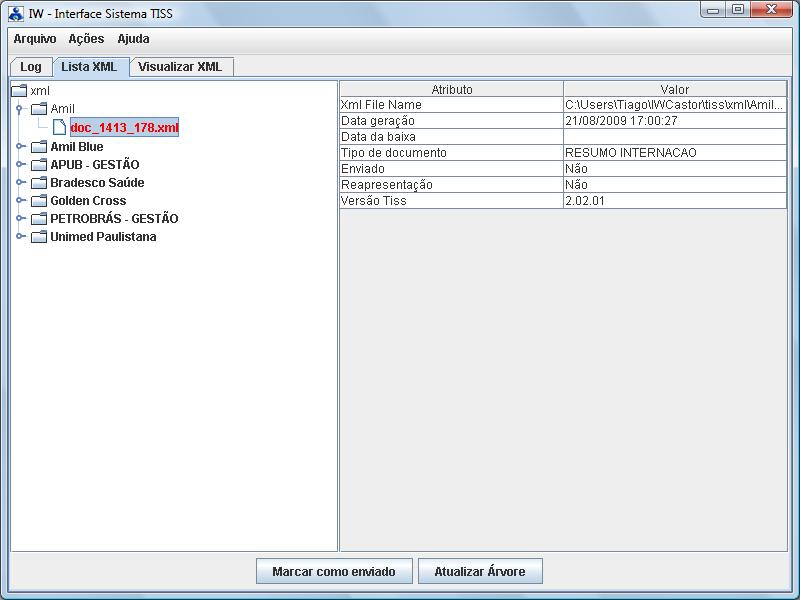Click the Amil Blue folder icon
This screenshot has width=800, height=600.
point(39,147)
